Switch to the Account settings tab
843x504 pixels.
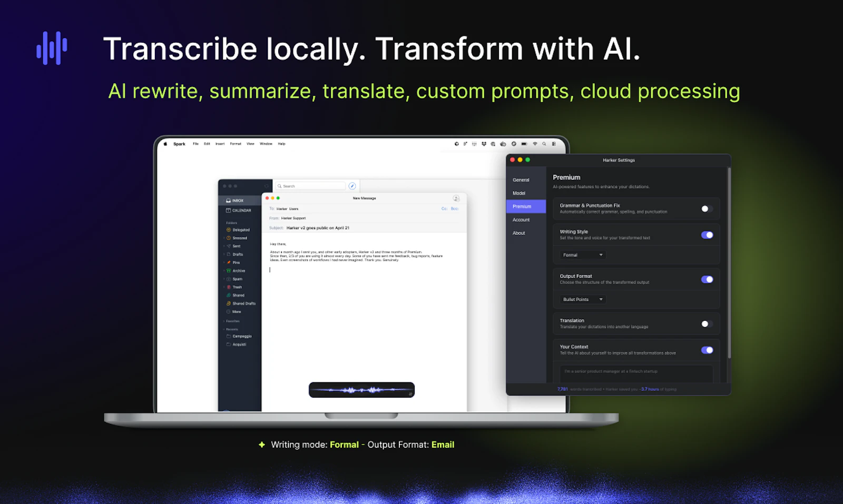[x=520, y=220]
